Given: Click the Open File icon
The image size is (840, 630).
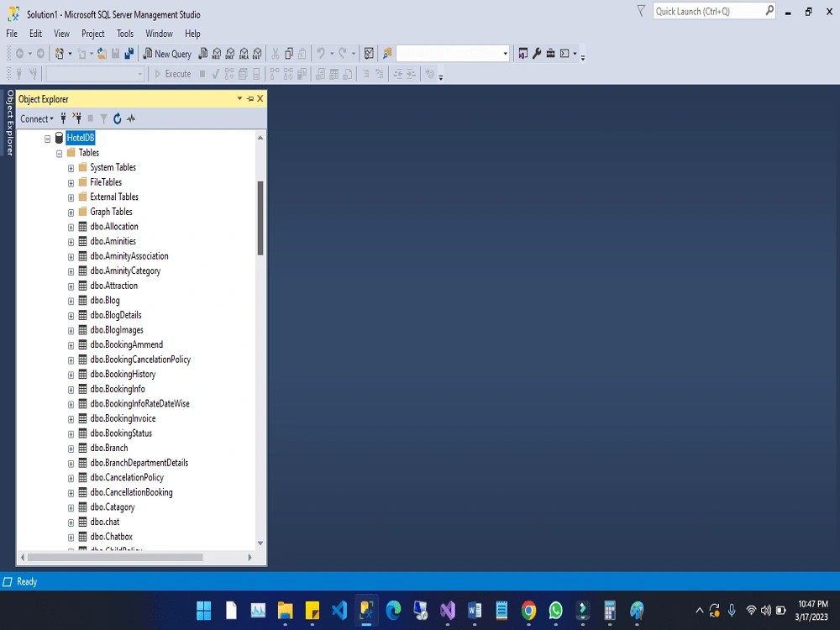Looking at the screenshot, I should (x=102, y=54).
